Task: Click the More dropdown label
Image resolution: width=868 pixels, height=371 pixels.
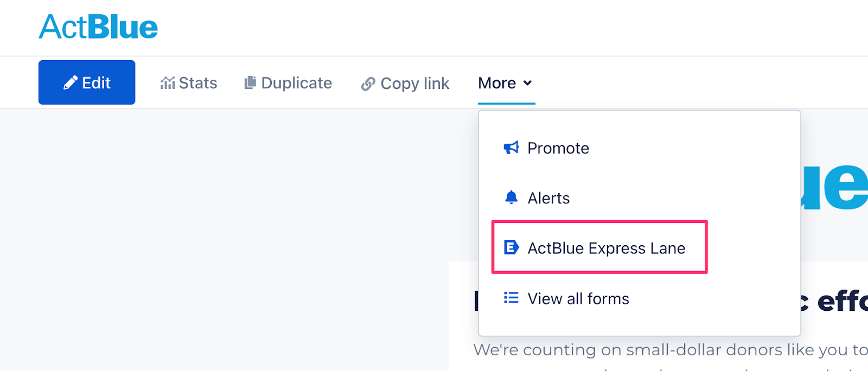Action: click(x=497, y=83)
